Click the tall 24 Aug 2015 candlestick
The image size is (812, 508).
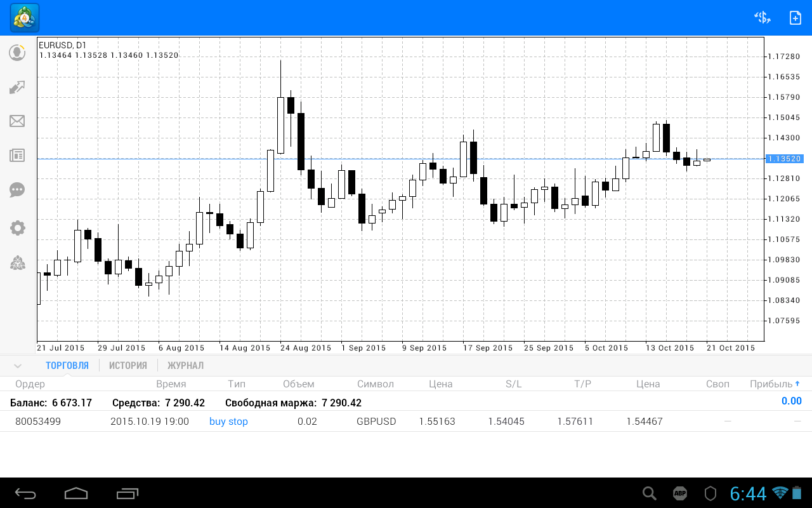(280, 107)
